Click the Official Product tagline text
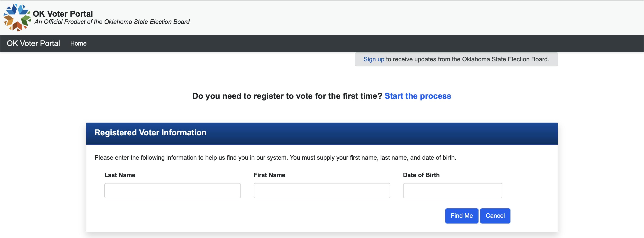This screenshot has height=238, width=644. [x=112, y=22]
